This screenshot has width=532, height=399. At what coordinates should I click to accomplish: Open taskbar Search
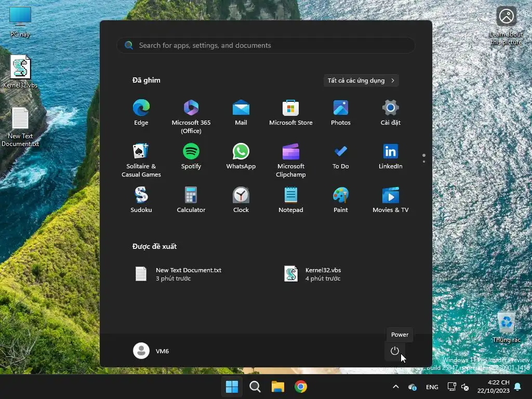pyautogui.click(x=255, y=387)
